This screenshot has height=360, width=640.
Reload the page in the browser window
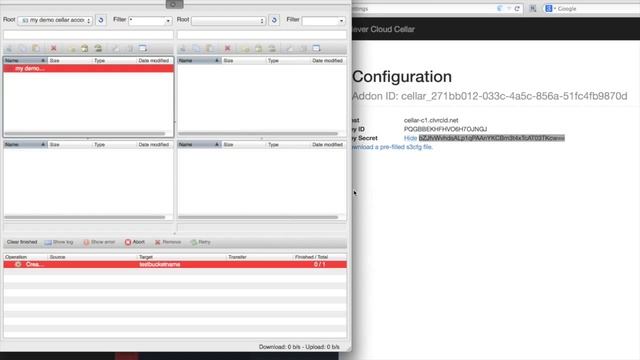click(517, 8)
